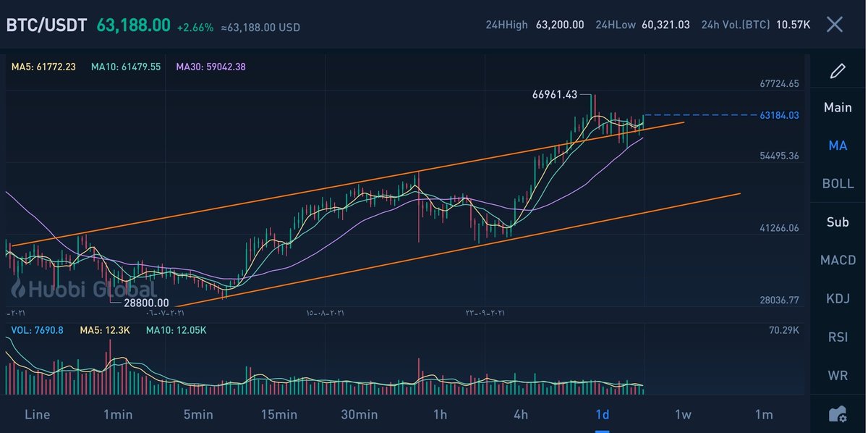868x433 pixels.
Task: Toggle the RSI sub indicator
Action: point(838,337)
